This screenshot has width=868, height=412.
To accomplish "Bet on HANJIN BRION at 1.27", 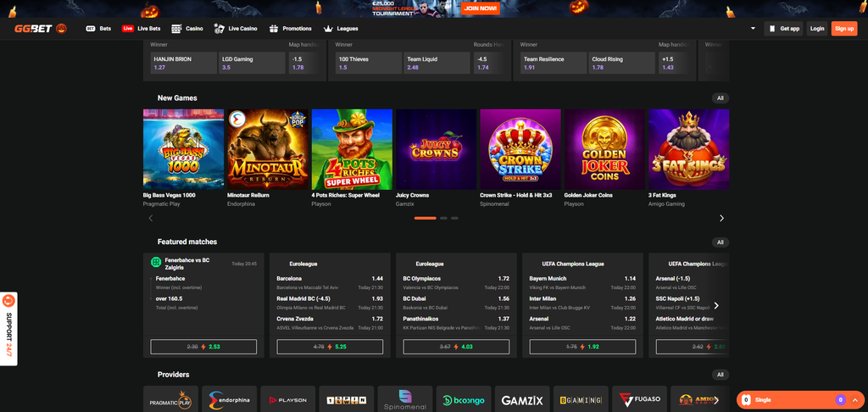I will (x=183, y=63).
